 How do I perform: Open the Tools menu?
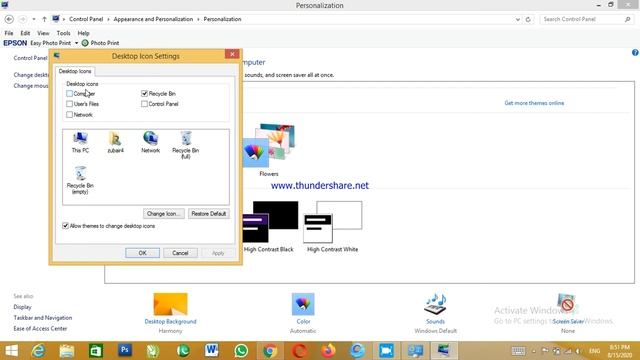tap(63, 33)
